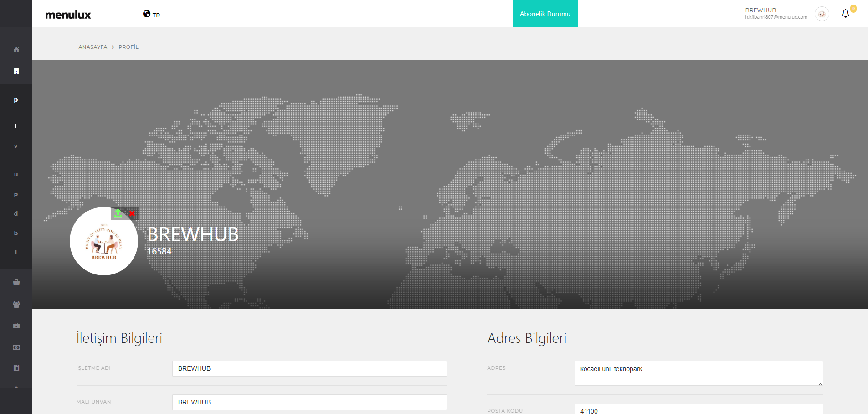Open the BREWHUB account menu
The height and width of the screenshot is (414, 868).
(x=776, y=14)
